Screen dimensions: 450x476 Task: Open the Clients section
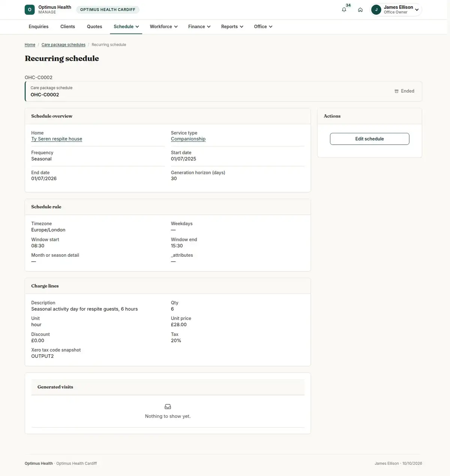(x=67, y=27)
